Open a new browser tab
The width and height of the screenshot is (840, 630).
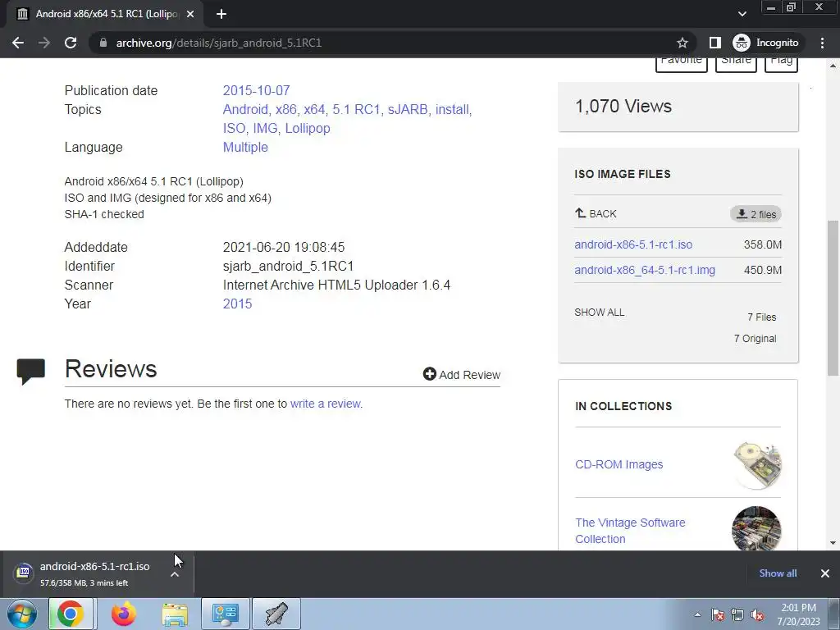[x=221, y=14]
